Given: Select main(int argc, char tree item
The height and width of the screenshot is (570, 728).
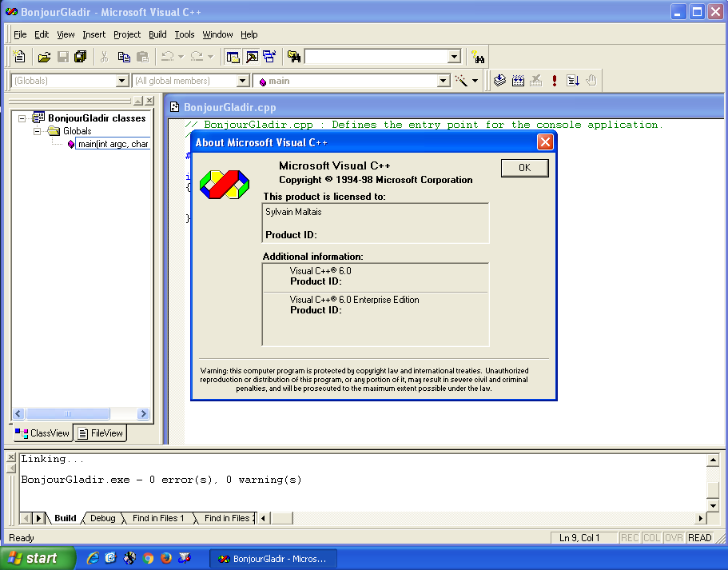Looking at the screenshot, I should point(113,144).
